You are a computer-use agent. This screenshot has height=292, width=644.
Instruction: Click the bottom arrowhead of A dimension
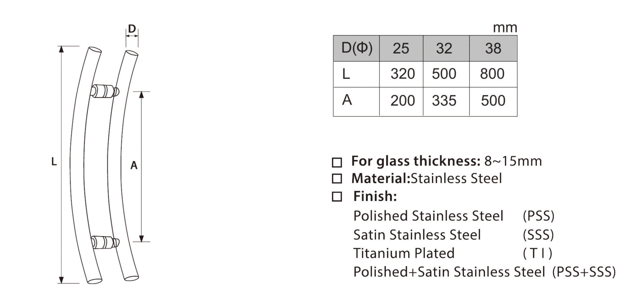point(142,238)
